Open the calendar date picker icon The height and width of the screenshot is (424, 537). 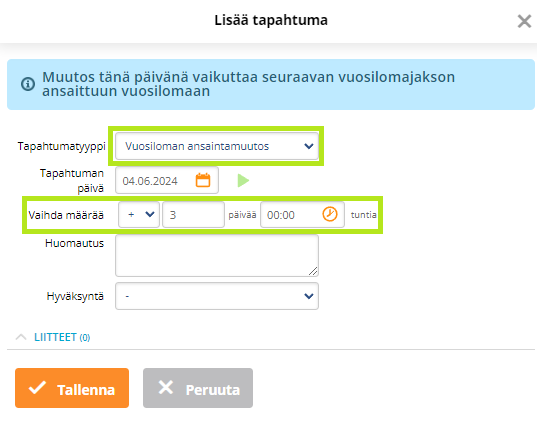pyautogui.click(x=203, y=180)
